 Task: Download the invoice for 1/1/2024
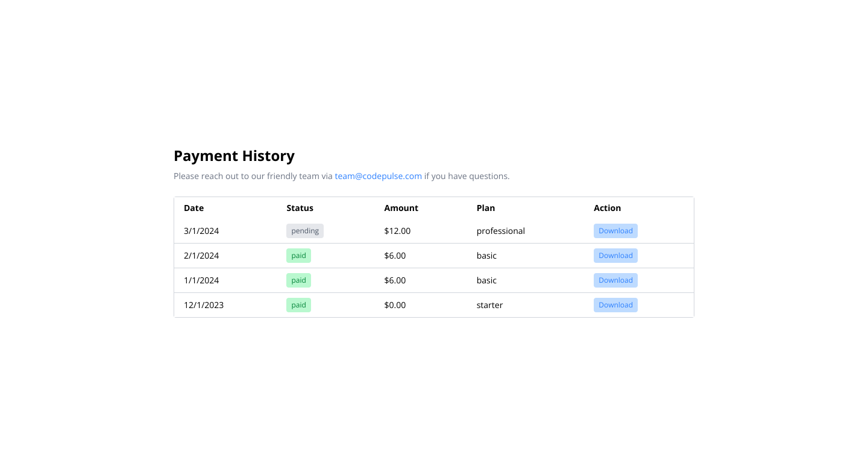tap(615, 280)
